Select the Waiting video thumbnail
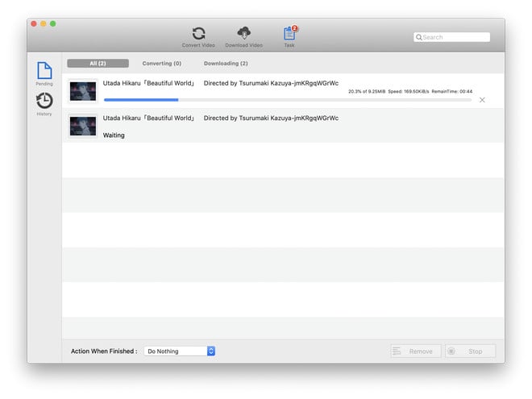The height and width of the screenshot is (399, 532). [x=83, y=127]
